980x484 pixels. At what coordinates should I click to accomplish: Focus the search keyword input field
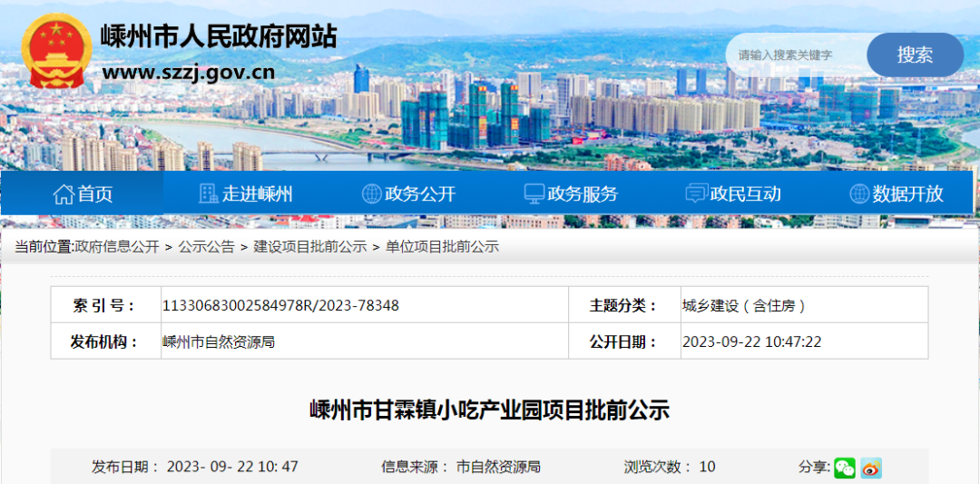point(797,55)
